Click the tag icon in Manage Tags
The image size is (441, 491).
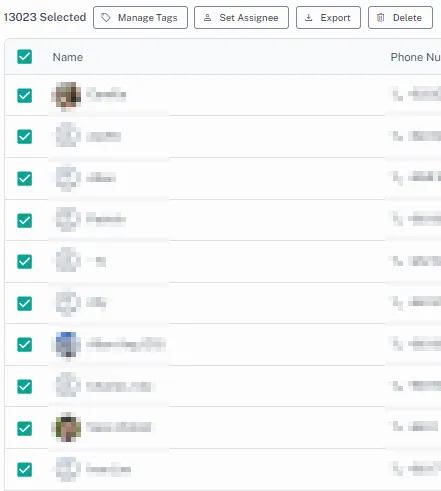106,18
